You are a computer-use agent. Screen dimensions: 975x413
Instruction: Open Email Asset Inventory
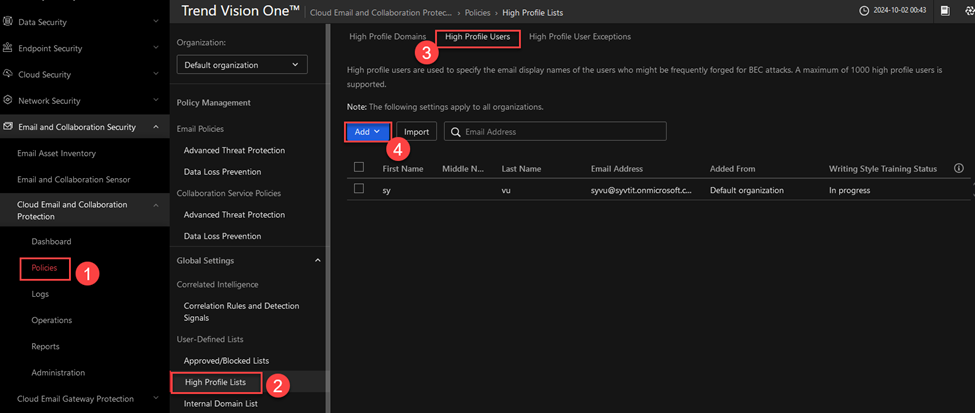click(57, 153)
